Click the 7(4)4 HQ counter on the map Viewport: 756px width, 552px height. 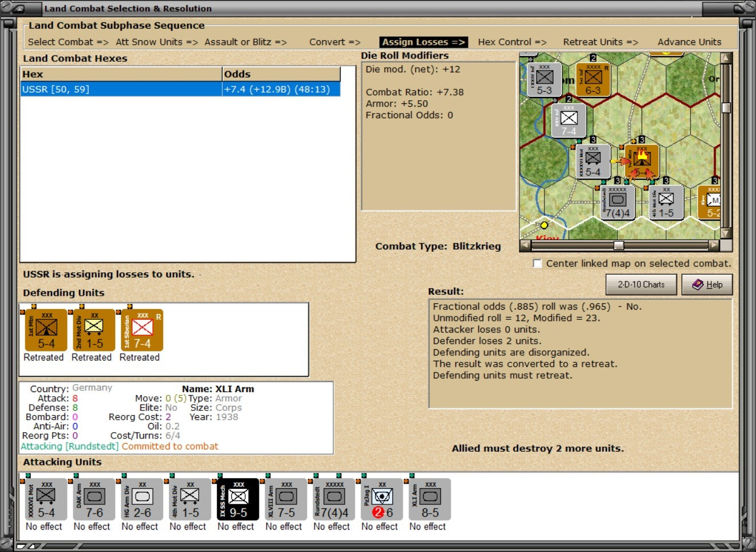(x=617, y=203)
